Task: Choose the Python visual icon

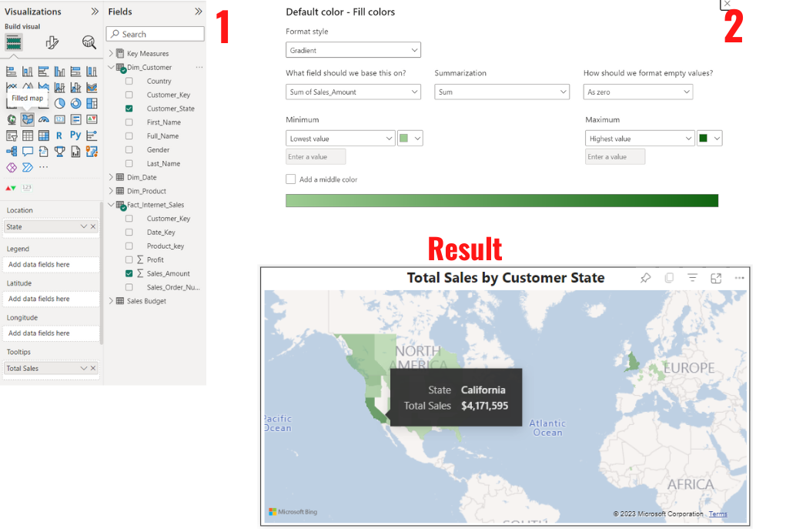Action: [x=75, y=136]
